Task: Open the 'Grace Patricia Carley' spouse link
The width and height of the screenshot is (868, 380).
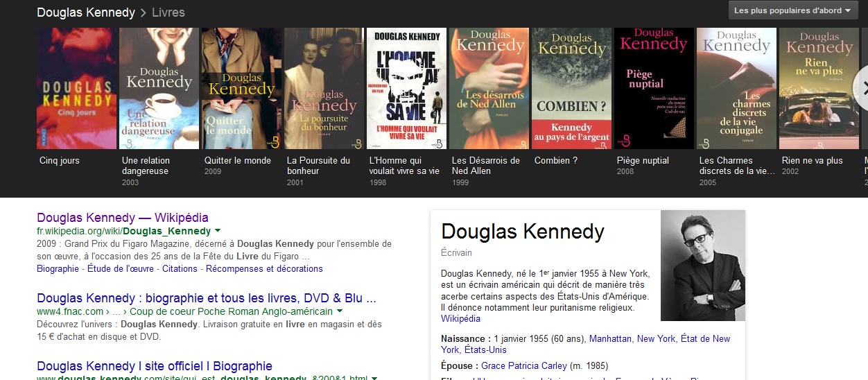Action: 523,365
